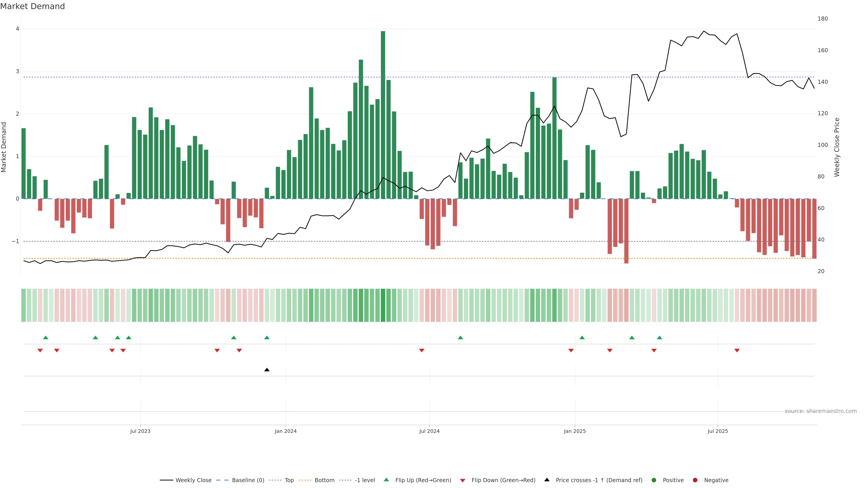Screen dimensions: 868x488
Task: Click the first green flip-up marker on left
Action: tap(46, 338)
